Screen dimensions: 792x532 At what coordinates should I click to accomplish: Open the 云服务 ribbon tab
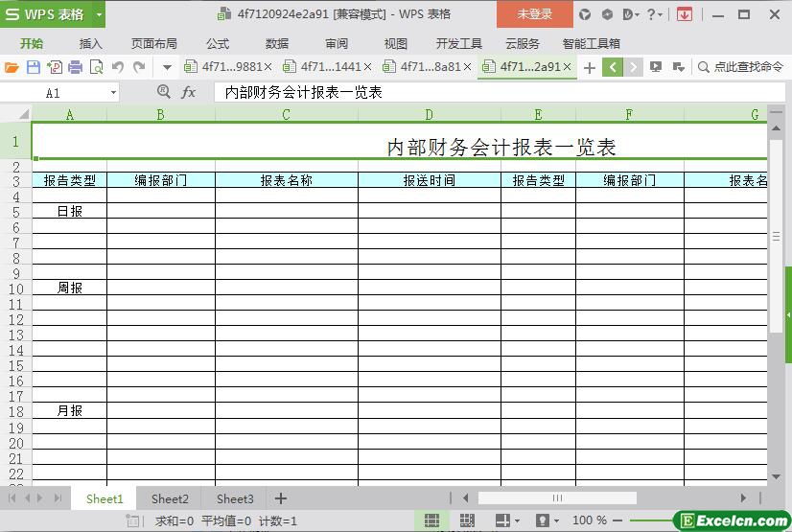[523, 44]
